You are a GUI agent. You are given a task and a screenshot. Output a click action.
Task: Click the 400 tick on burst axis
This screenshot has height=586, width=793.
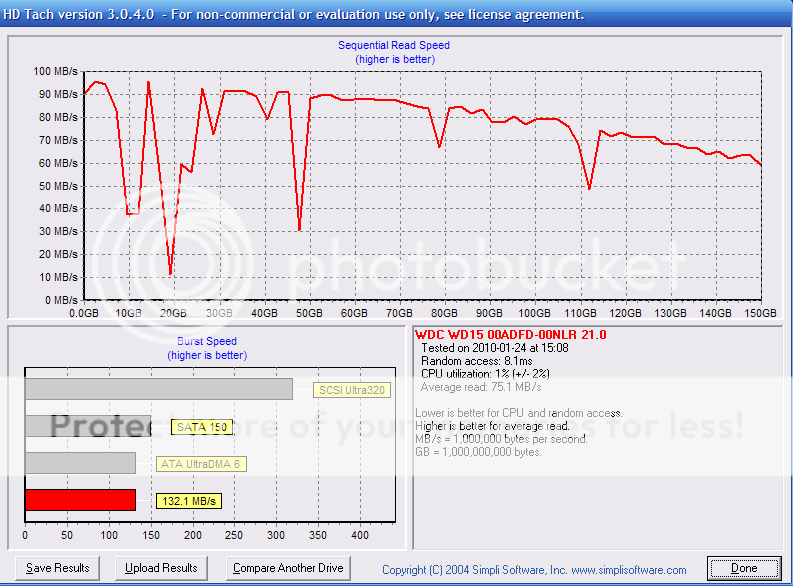pyautogui.click(x=360, y=535)
